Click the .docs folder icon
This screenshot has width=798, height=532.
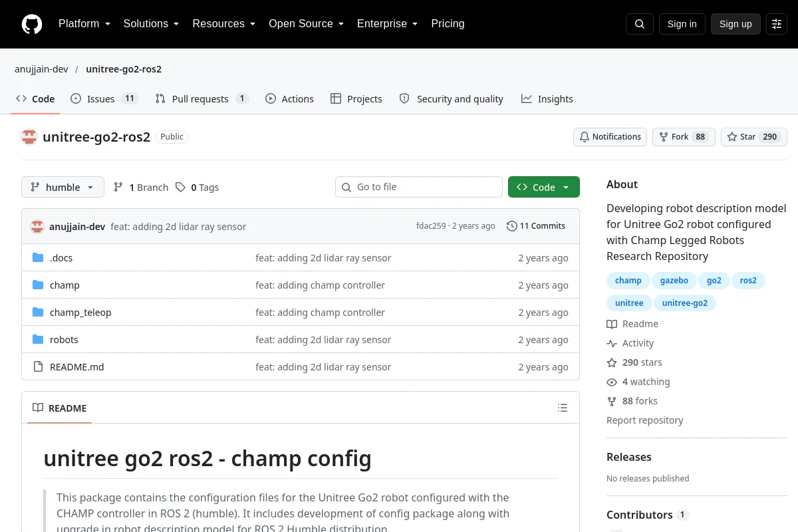pyautogui.click(x=38, y=258)
